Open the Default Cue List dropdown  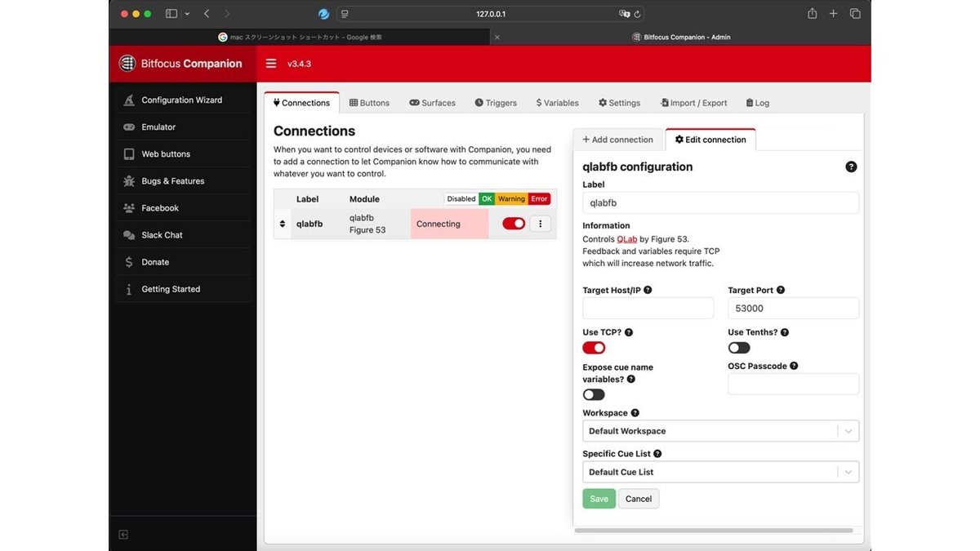pyautogui.click(x=720, y=472)
